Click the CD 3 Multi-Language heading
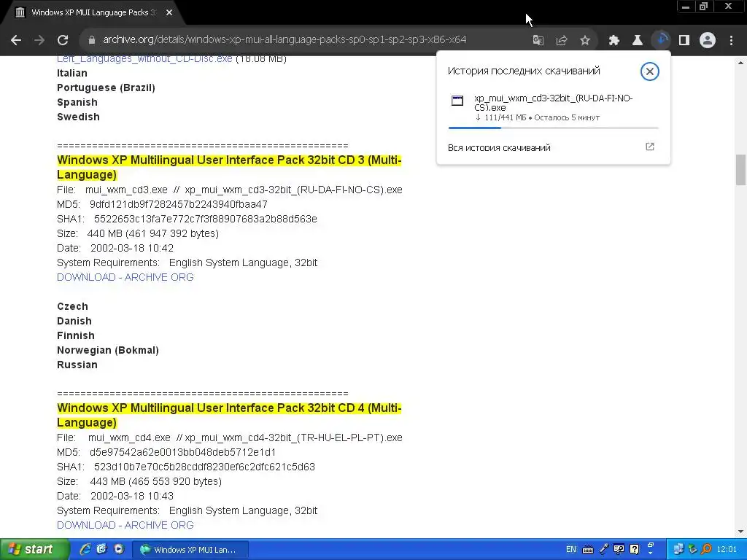The image size is (747, 560). click(229, 167)
